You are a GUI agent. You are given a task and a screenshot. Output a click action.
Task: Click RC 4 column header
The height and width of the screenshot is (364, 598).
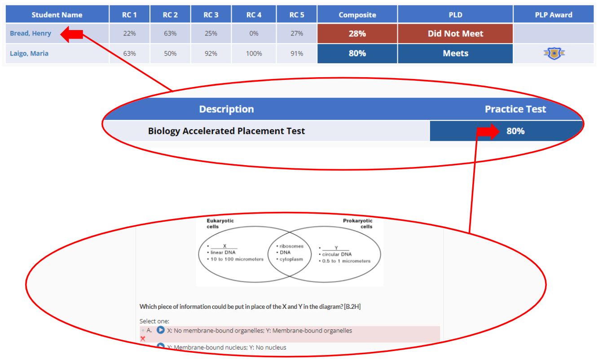[254, 15]
